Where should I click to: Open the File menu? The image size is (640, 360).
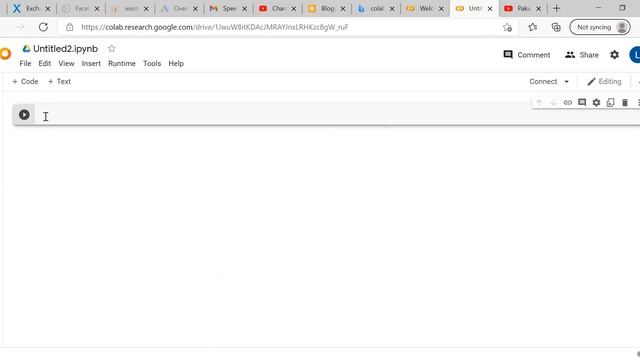coord(25,64)
